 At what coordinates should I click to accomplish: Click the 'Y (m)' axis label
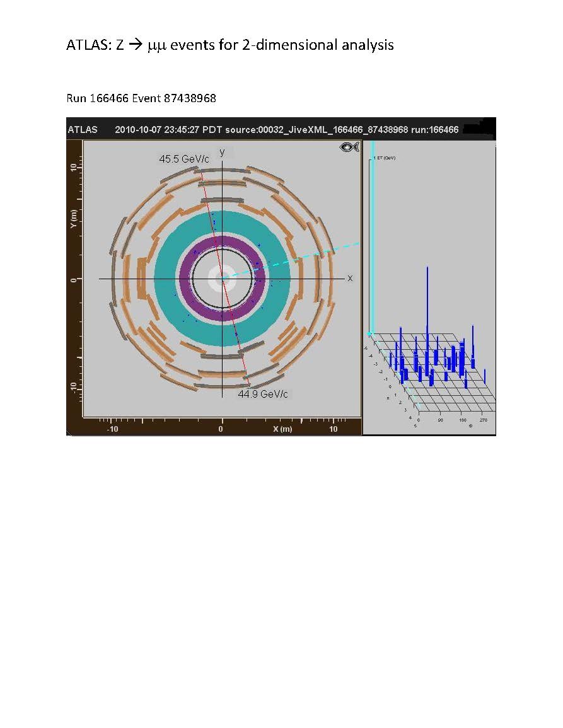click(73, 219)
